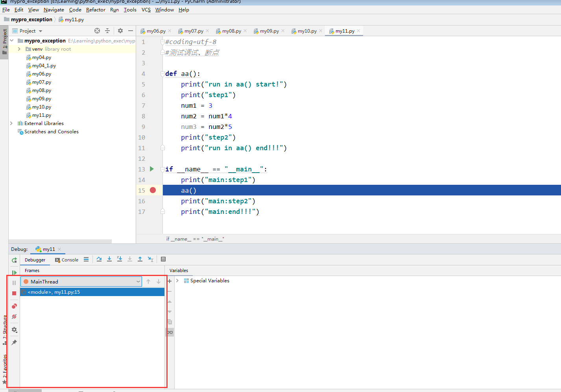The height and width of the screenshot is (392, 561).
Task: Open the 1: Project side tool window
Action: point(4,42)
